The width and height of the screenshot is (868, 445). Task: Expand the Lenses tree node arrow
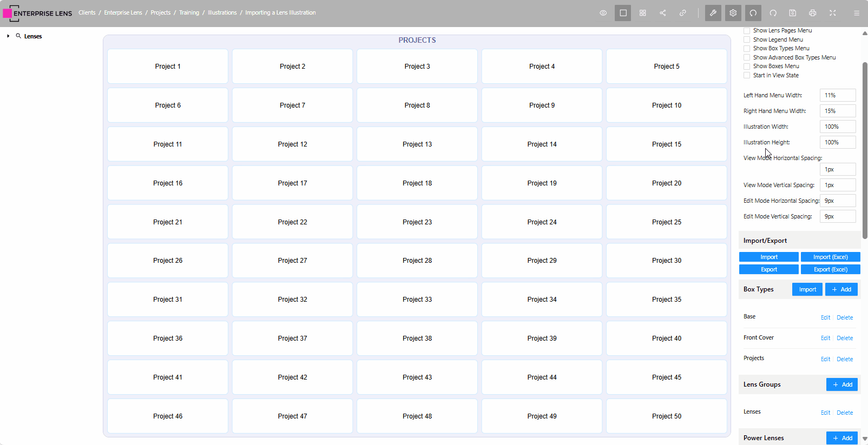pyautogui.click(x=8, y=36)
